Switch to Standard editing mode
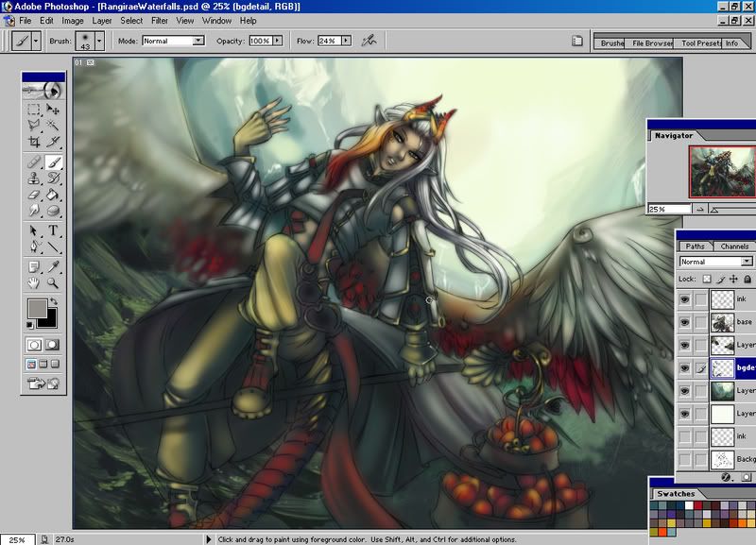This screenshot has width=756, height=545. (34, 345)
